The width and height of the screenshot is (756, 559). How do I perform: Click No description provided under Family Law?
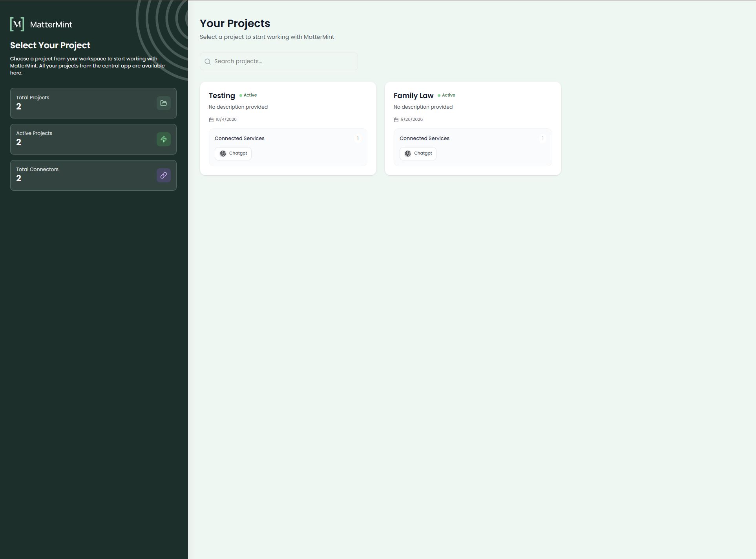tap(423, 107)
